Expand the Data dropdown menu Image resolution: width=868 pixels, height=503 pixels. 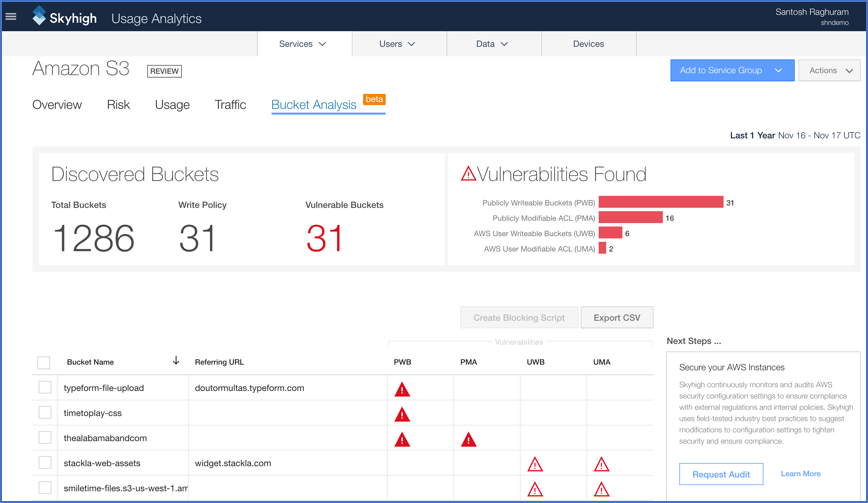[493, 44]
